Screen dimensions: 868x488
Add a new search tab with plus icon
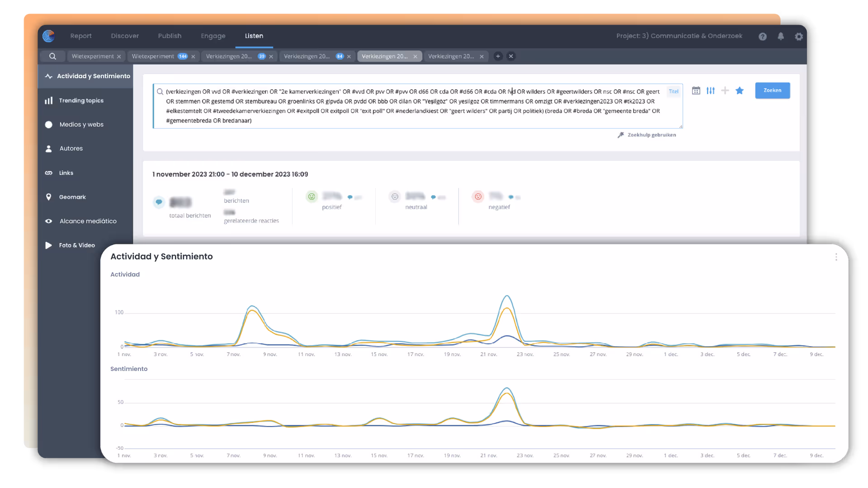498,56
